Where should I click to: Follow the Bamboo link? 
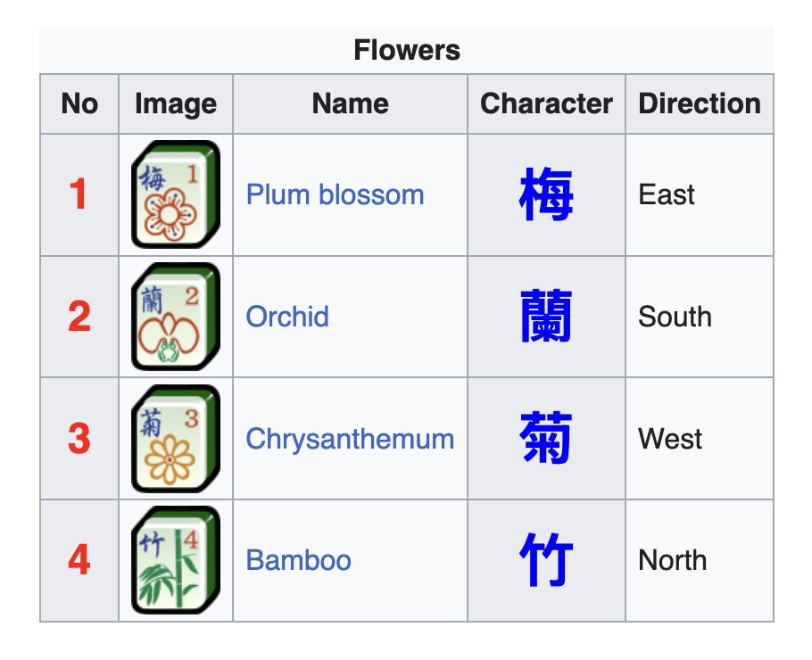click(298, 560)
